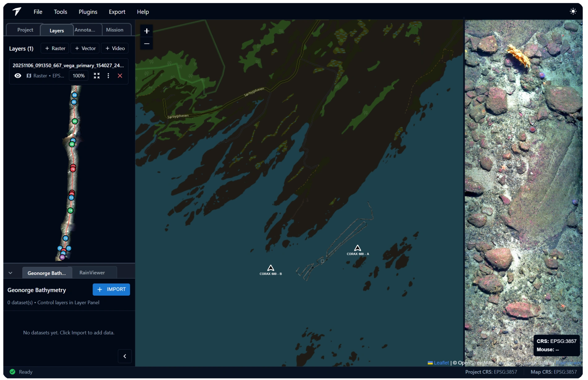Add a new Vector layer
This screenshot has height=380, width=588.
[x=85, y=49]
